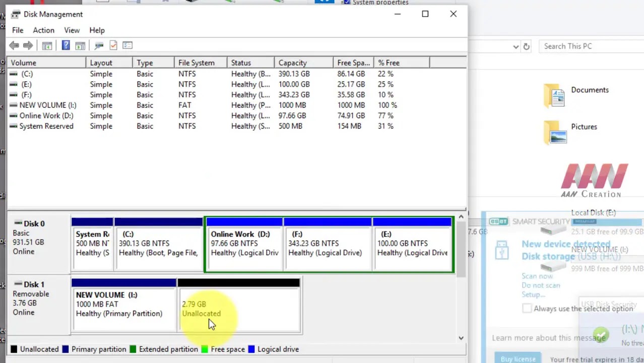
Task: Enable Always use the selected option checkbox
Action: click(x=527, y=309)
